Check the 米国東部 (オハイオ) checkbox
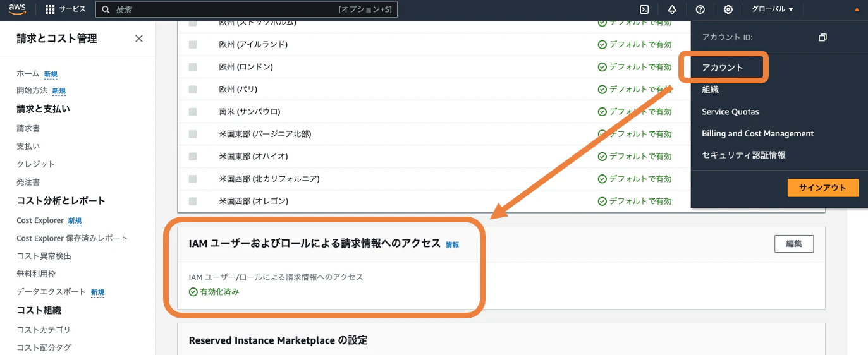Image resolution: width=868 pixels, height=355 pixels. tap(193, 157)
